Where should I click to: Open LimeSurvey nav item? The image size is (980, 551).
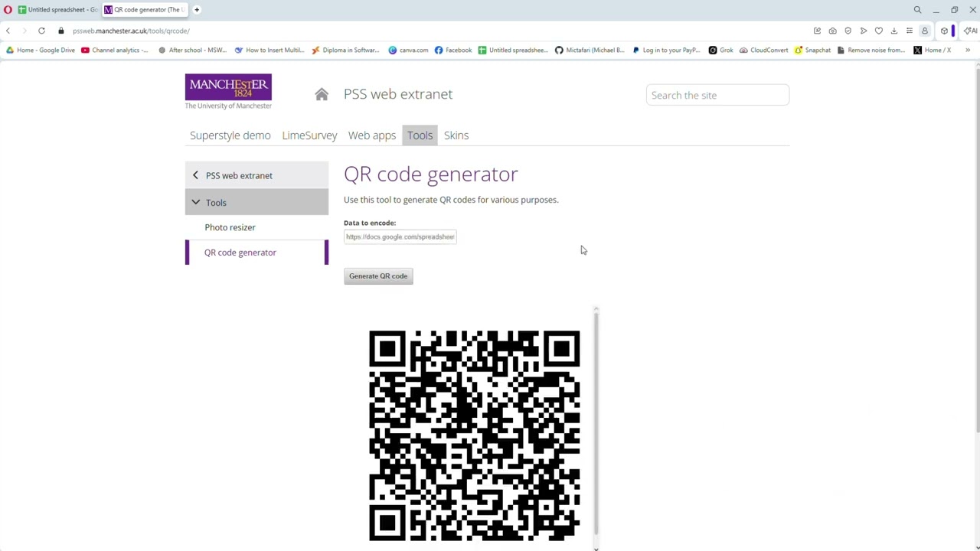(309, 135)
